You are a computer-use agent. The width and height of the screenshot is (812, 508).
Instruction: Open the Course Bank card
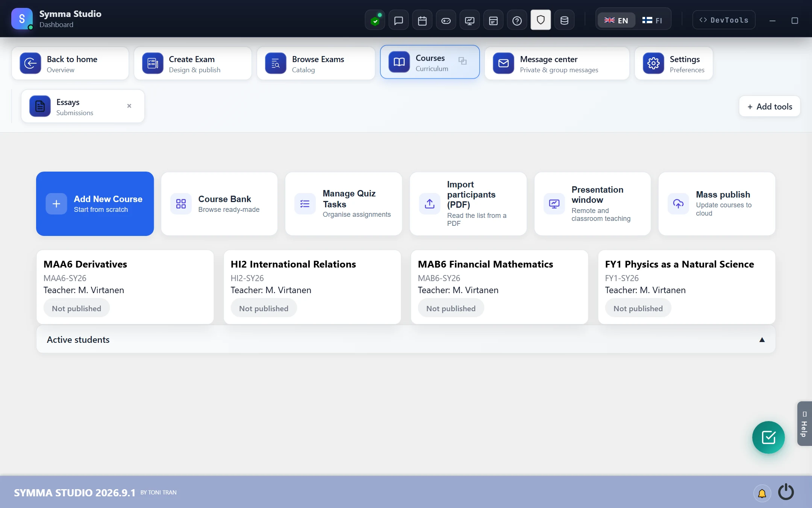(x=219, y=204)
